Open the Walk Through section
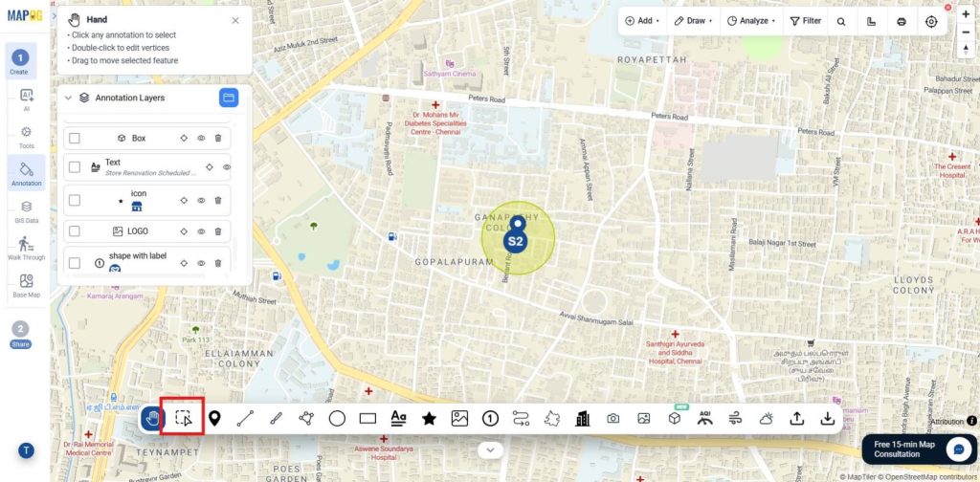 click(26, 249)
